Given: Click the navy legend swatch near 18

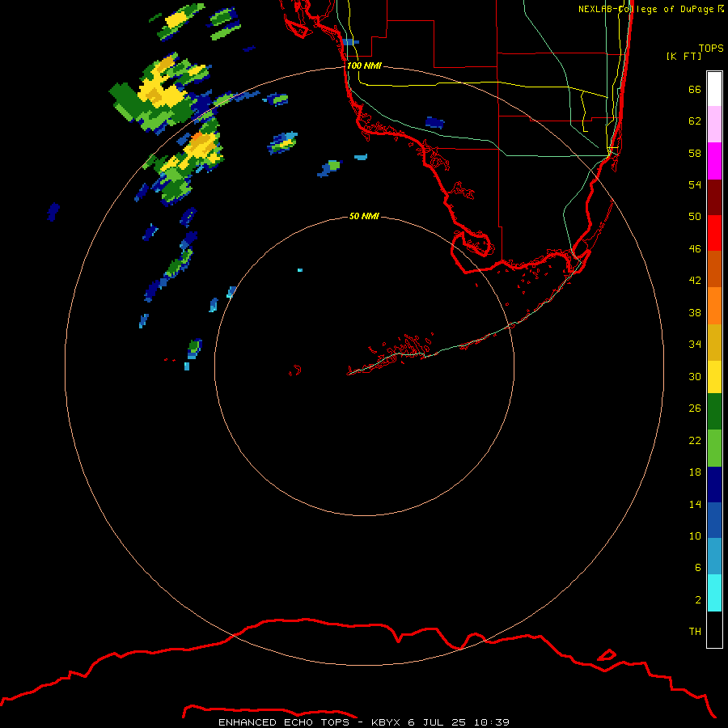Looking at the screenshot, I should click(714, 485).
